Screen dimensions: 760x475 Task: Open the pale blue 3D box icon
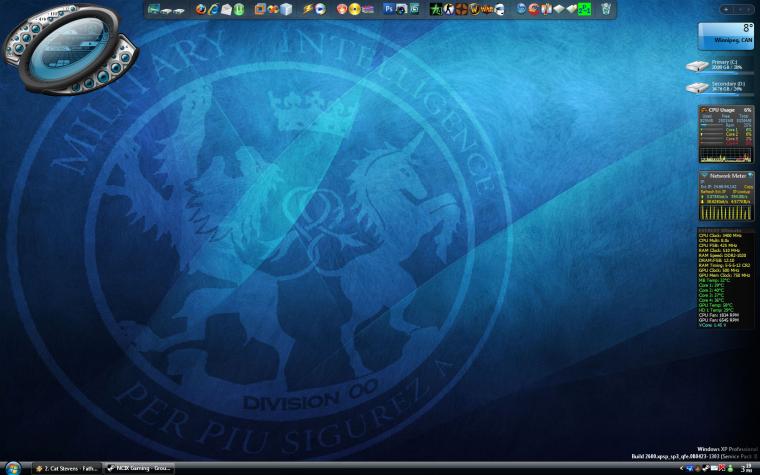[x=286, y=9]
